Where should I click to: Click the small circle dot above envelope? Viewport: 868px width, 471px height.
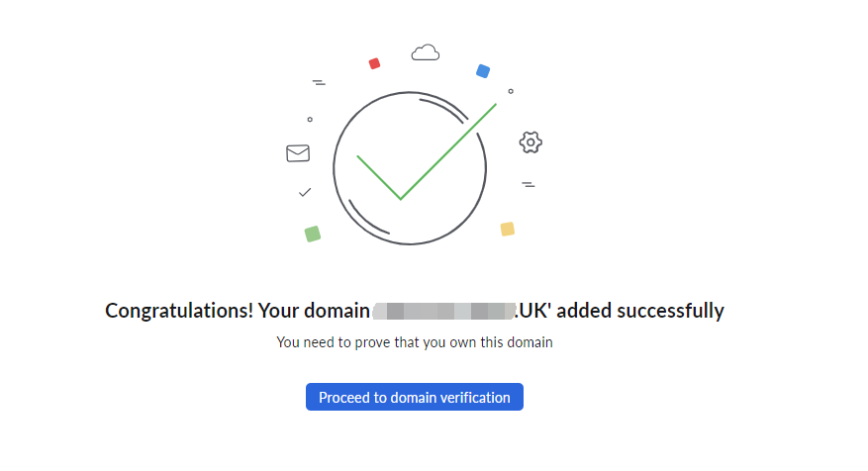tap(310, 119)
